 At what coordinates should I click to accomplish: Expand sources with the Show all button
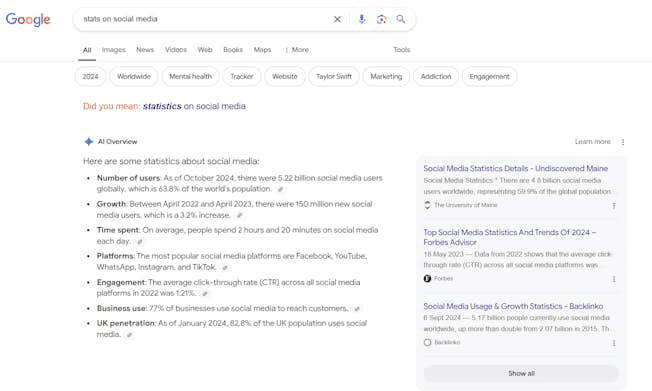click(521, 374)
